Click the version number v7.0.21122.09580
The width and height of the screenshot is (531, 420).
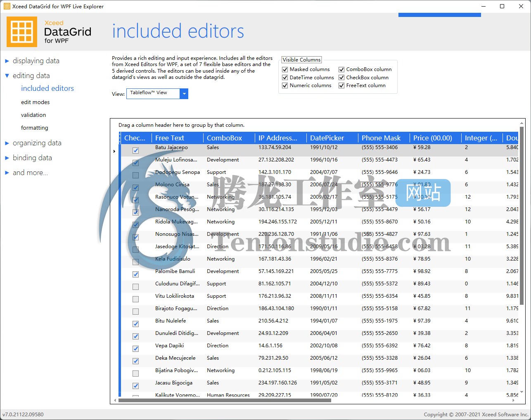click(x=23, y=414)
